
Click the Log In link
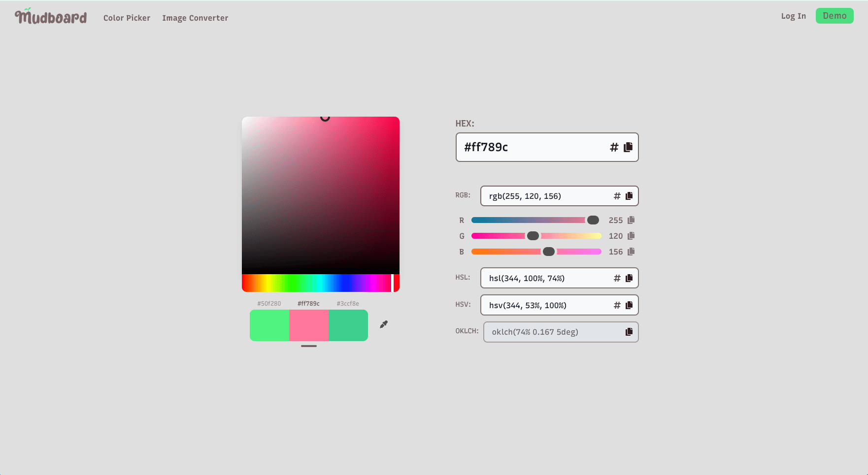coord(793,16)
